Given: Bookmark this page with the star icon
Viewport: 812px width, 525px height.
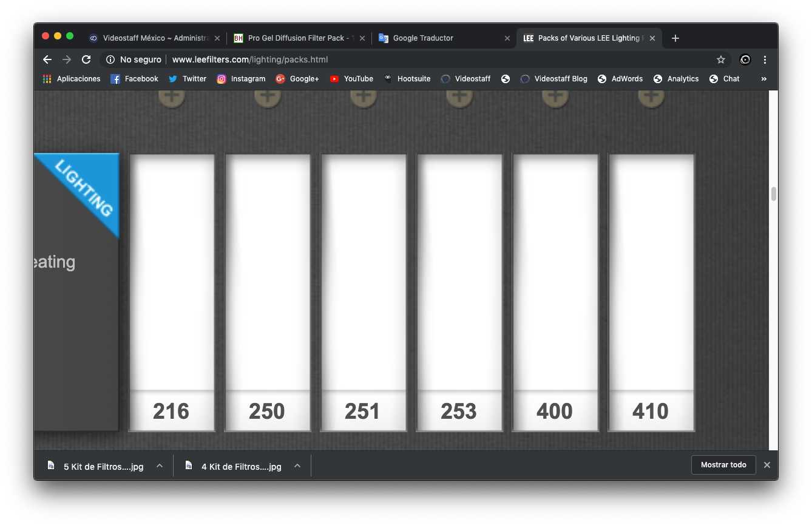Looking at the screenshot, I should point(720,59).
